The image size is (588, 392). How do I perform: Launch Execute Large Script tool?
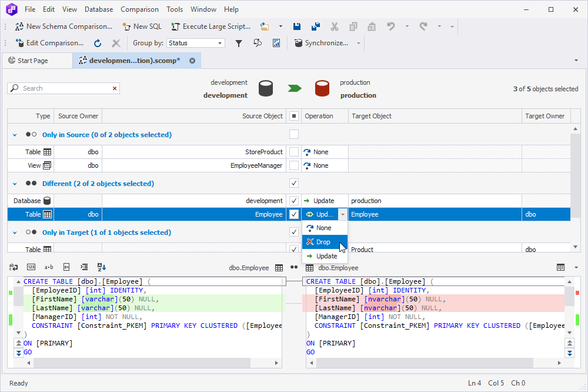pos(211,26)
